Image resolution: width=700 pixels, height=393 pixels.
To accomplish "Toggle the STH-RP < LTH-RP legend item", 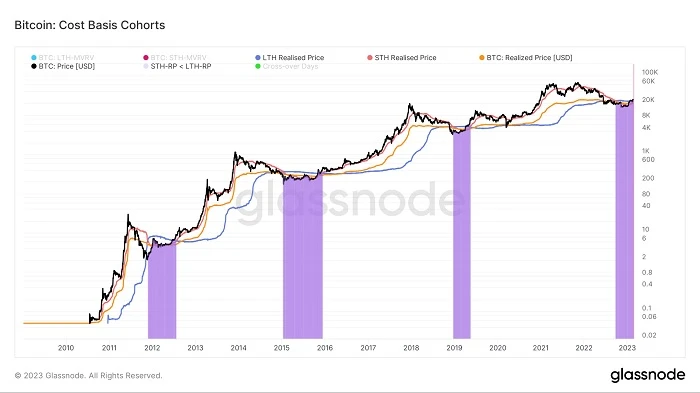I will [x=177, y=66].
